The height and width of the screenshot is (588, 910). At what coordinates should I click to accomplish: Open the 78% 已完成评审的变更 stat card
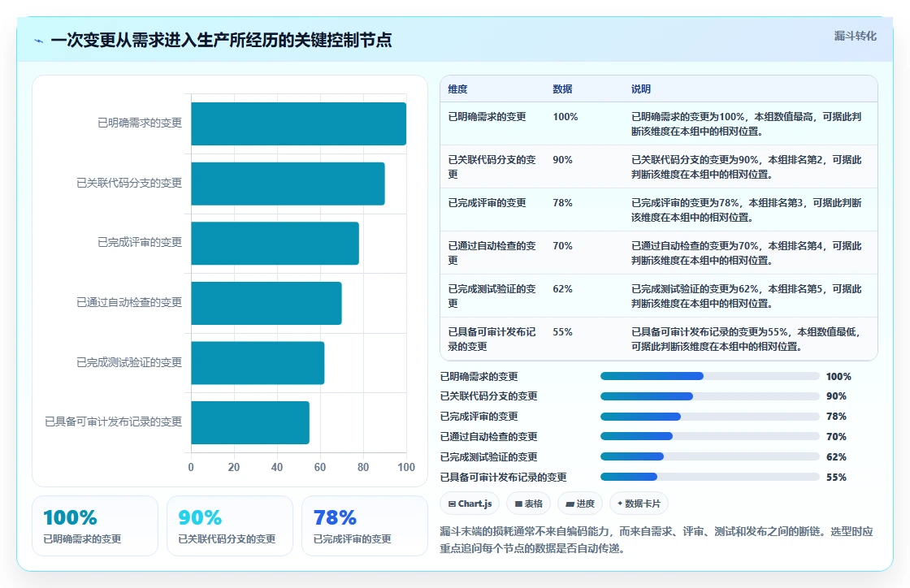[x=365, y=526]
